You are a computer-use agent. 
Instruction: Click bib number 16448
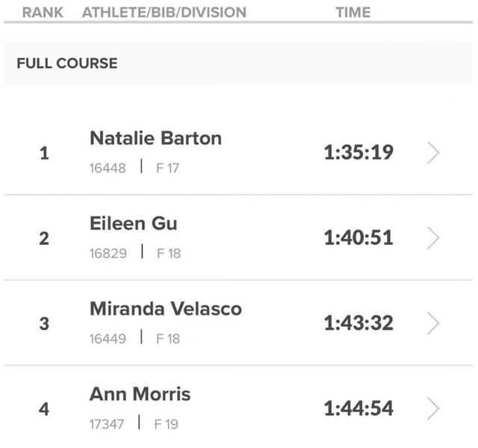[108, 168]
